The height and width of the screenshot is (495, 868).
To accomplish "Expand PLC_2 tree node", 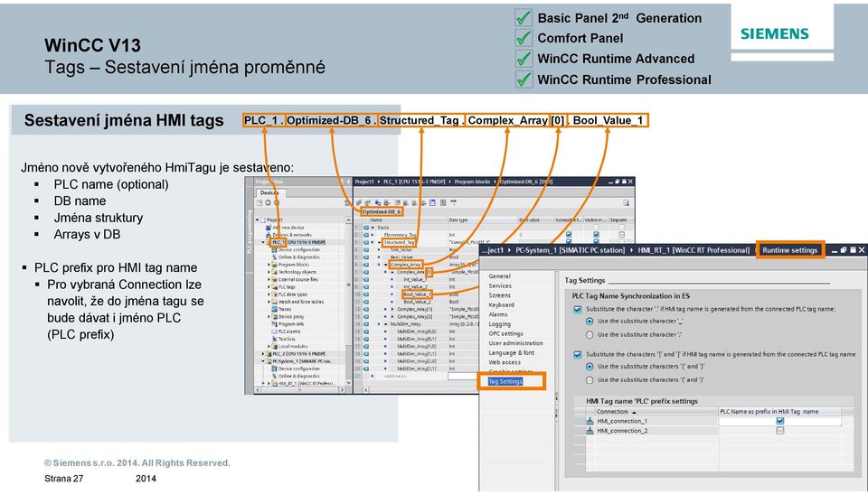I will click(x=263, y=353).
